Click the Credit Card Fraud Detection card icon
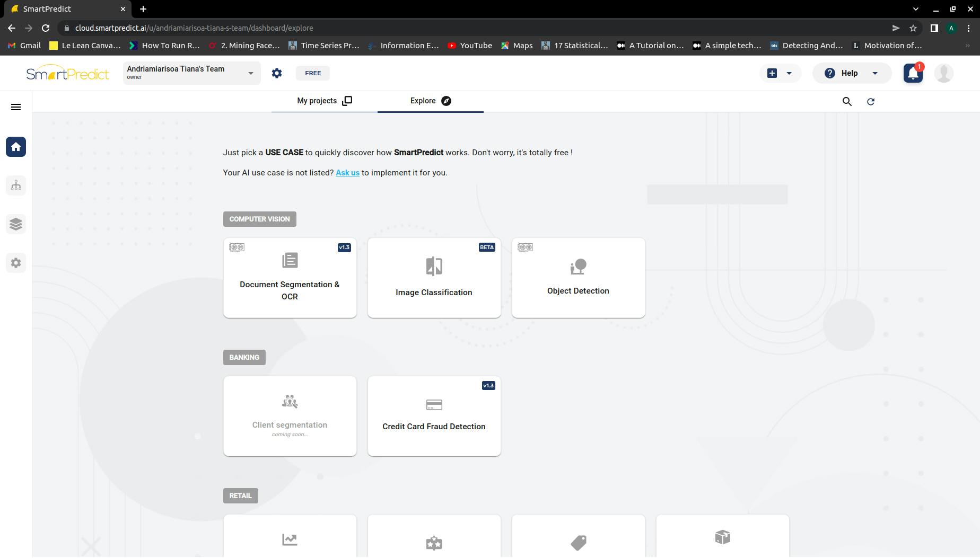The height and width of the screenshot is (558, 980). (x=434, y=405)
